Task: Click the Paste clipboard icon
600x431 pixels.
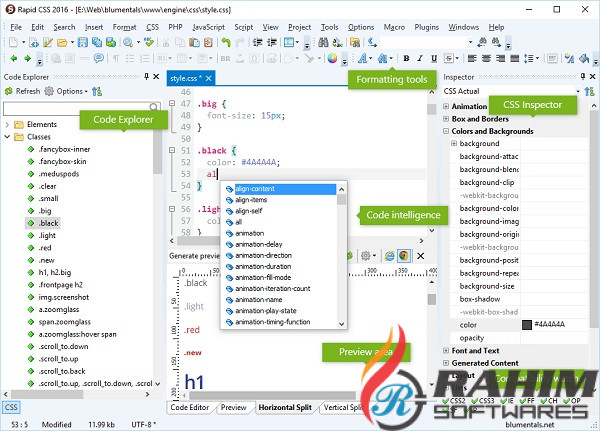Action: [194, 42]
